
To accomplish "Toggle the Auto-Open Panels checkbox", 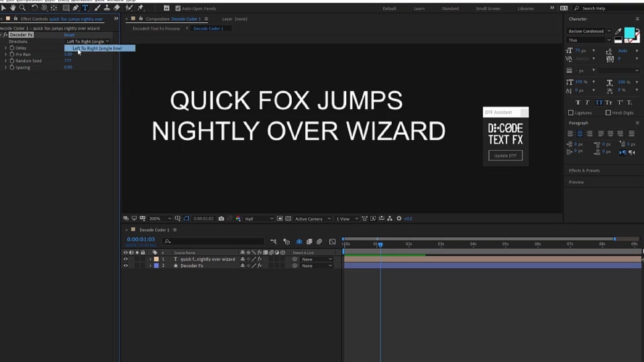I will point(178,8).
